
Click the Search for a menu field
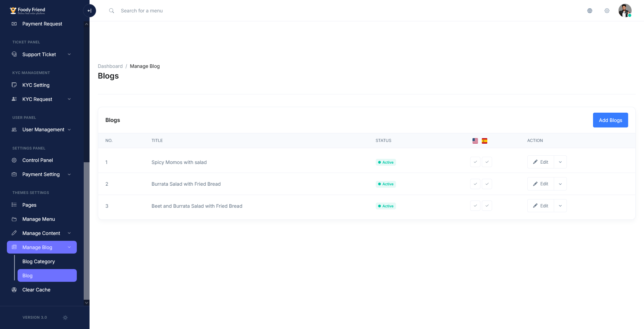(x=142, y=11)
